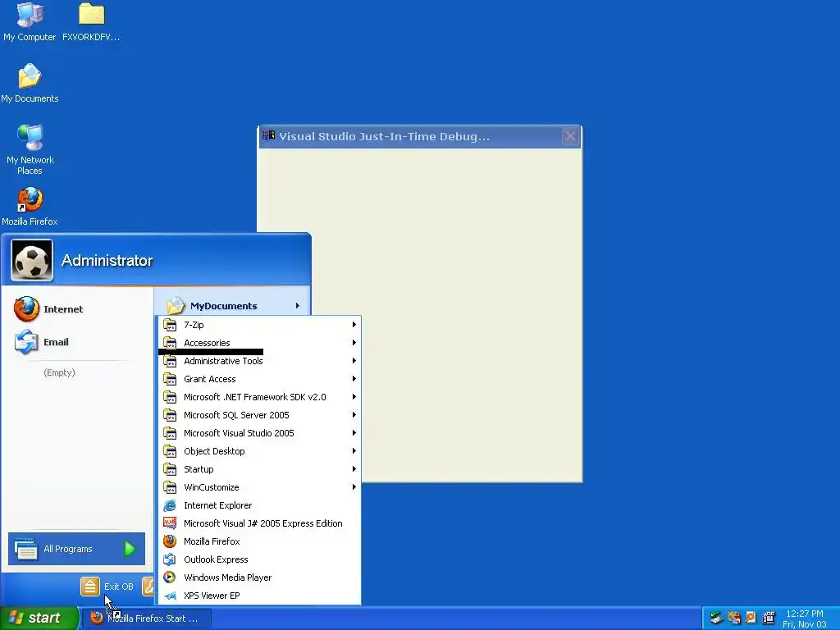
Task: Launch XPS Viewer EP
Action: point(260,596)
